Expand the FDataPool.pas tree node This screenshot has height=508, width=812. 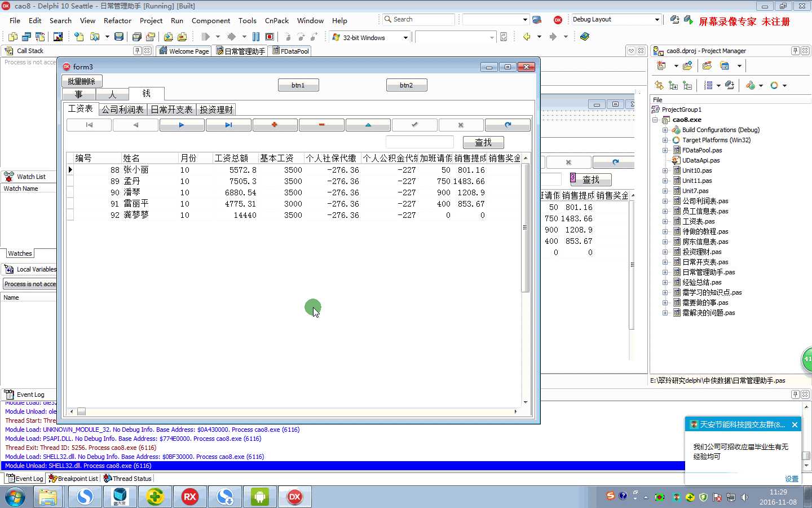(665, 150)
